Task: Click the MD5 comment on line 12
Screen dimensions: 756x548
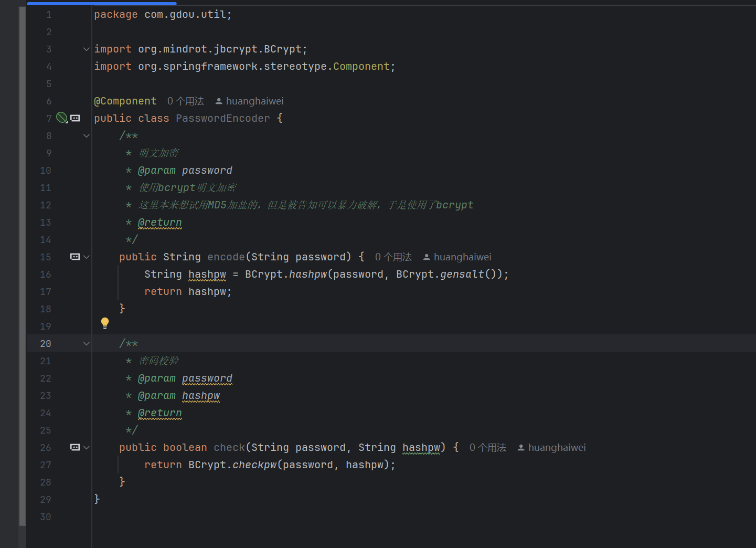Action: click(x=306, y=205)
